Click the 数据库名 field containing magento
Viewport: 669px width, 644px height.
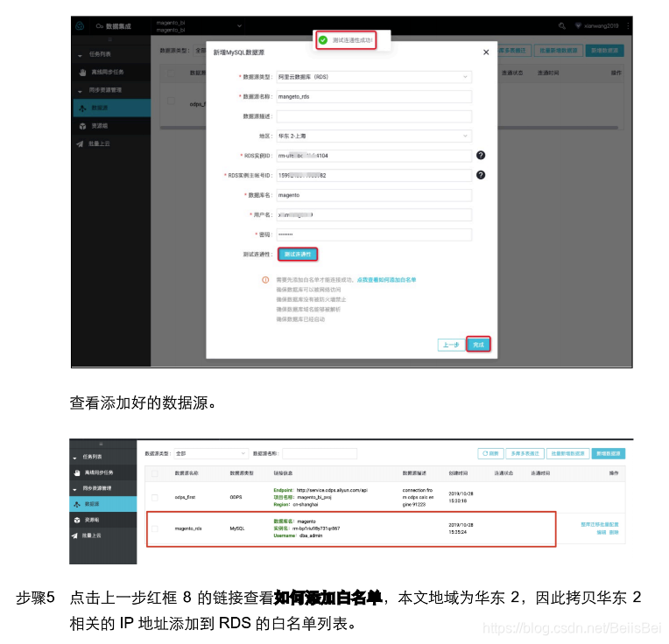[x=374, y=195]
